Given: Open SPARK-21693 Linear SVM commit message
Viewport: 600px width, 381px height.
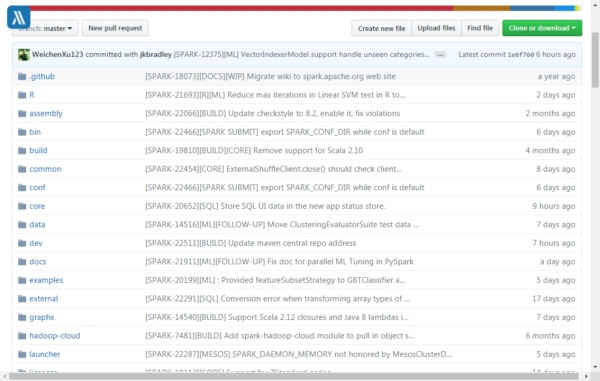Looking at the screenshot, I should (x=275, y=95).
